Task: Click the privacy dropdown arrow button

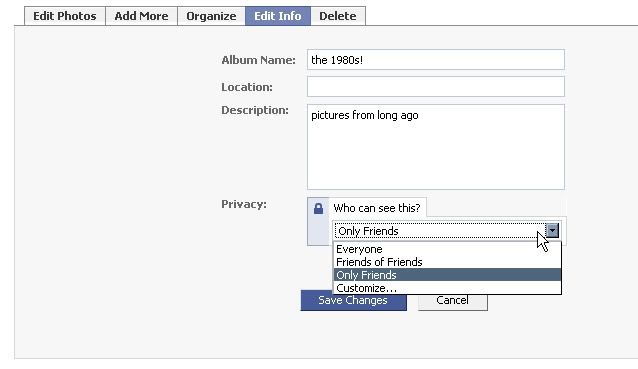Action: tap(552, 231)
